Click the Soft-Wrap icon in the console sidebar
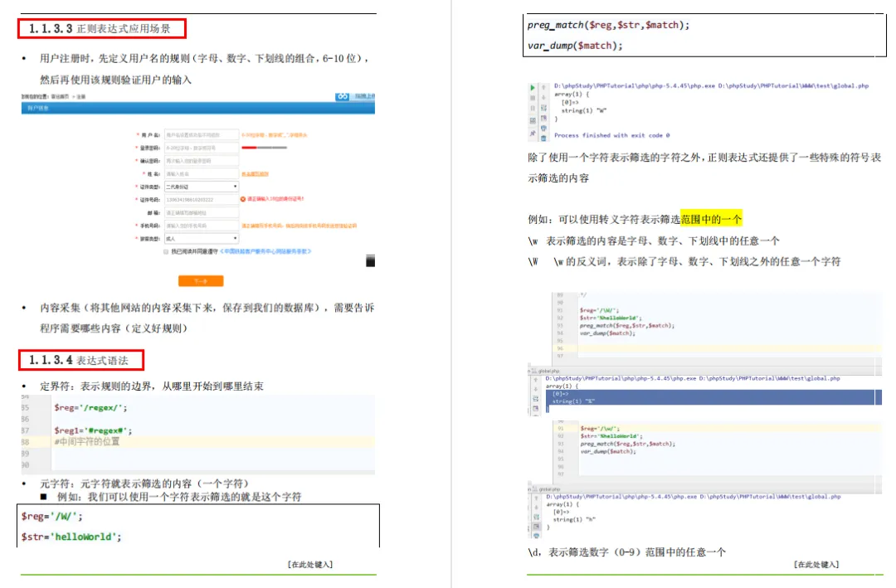The image size is (896, 588). tap(545, 107)
